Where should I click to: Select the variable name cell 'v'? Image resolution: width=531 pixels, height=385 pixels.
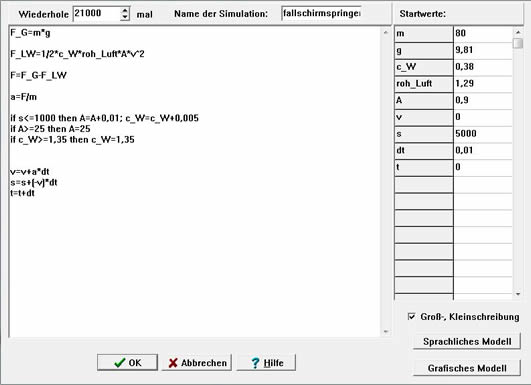point(424,117)
